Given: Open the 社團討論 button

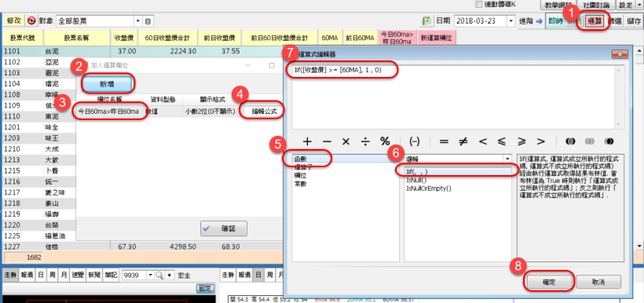Looking at the screenshot, I should [x=595, y=5].
